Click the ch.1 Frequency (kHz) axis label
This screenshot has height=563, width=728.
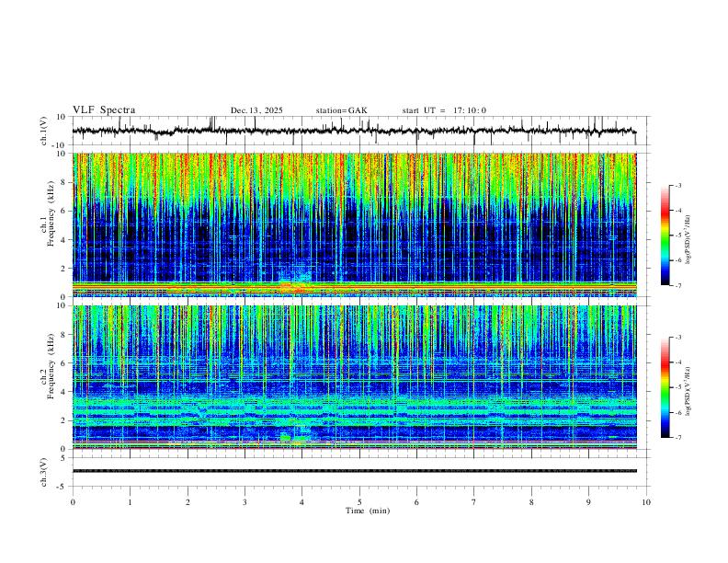[x=47, y=224]
